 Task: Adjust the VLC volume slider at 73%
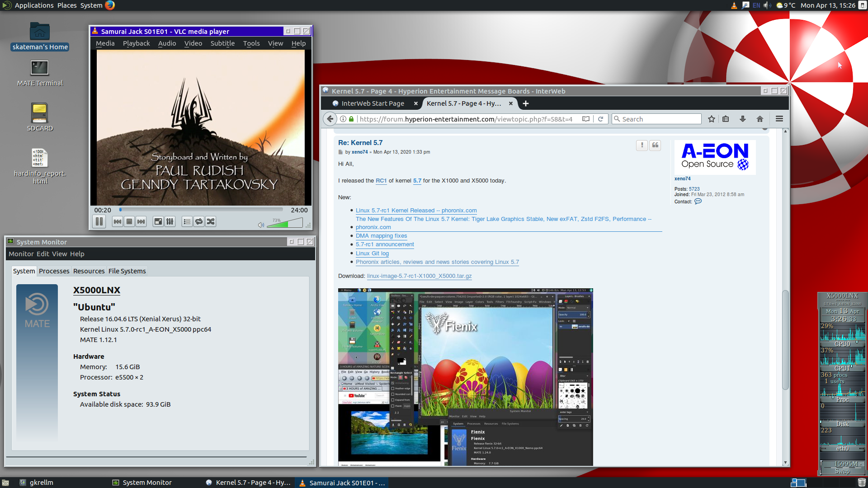(285, 223)
